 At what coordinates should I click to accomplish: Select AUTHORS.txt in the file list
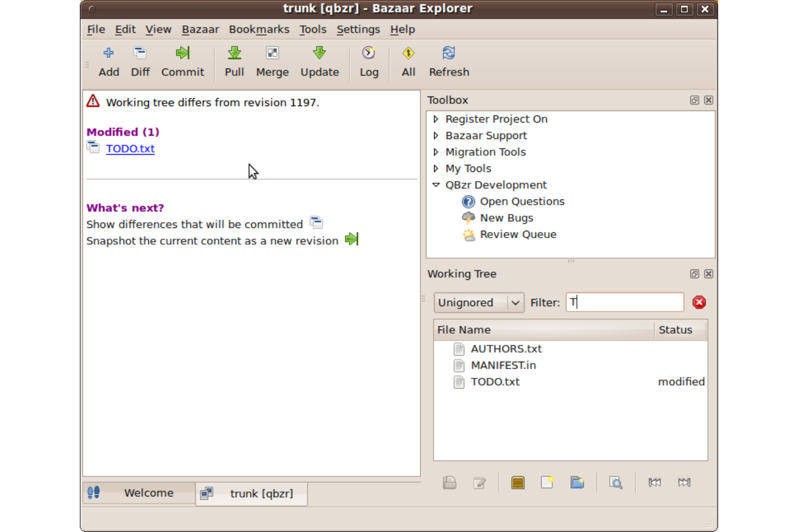506,349
